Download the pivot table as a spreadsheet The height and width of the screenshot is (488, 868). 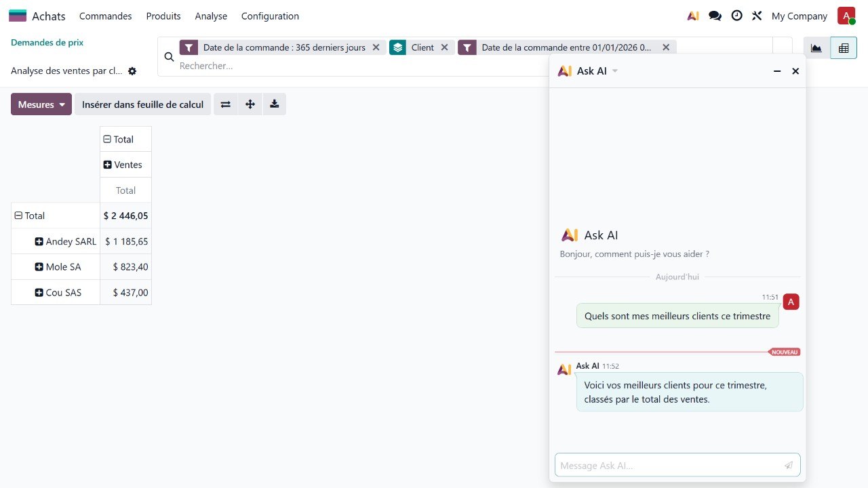274,104
